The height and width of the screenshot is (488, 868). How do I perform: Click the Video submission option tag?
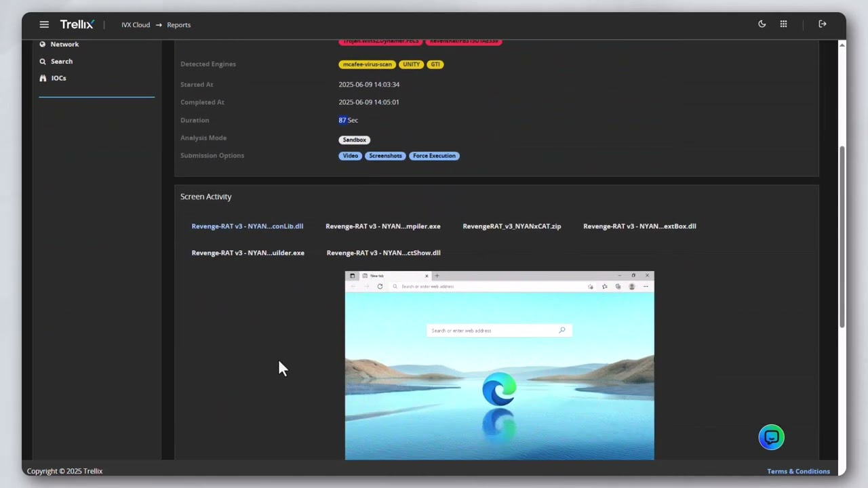click(x=351, y=156)
